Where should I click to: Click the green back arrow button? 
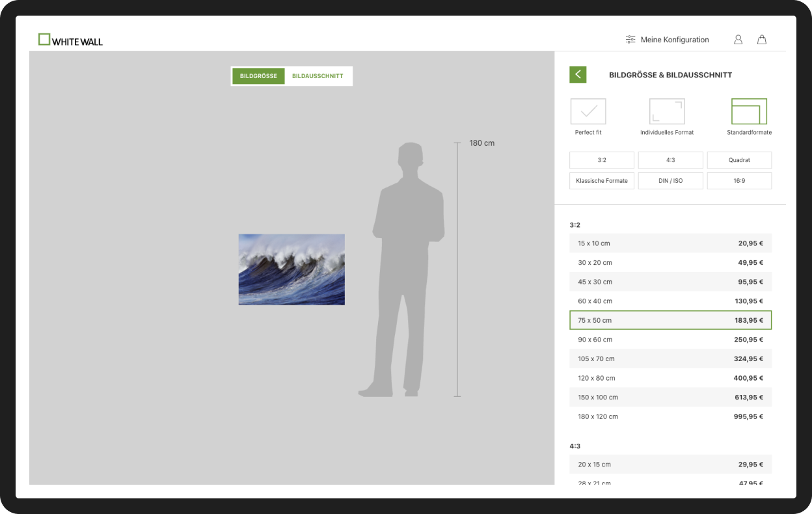click(578, 75)
